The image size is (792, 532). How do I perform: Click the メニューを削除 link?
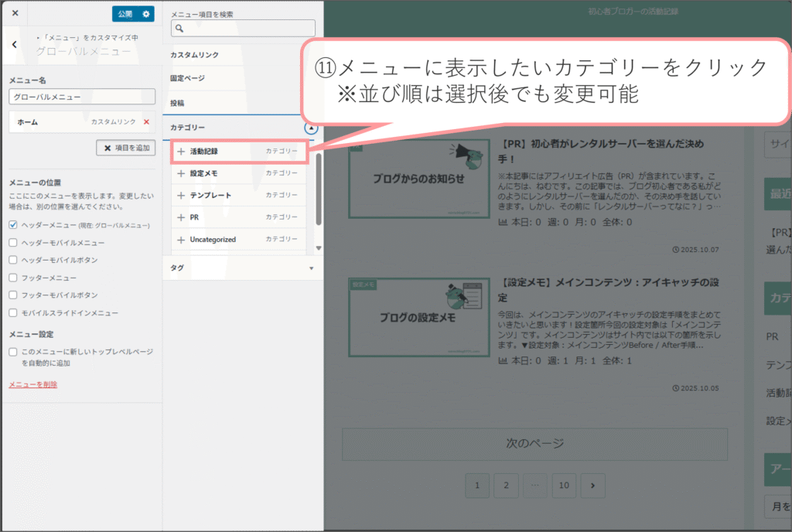tap(32, 384)
